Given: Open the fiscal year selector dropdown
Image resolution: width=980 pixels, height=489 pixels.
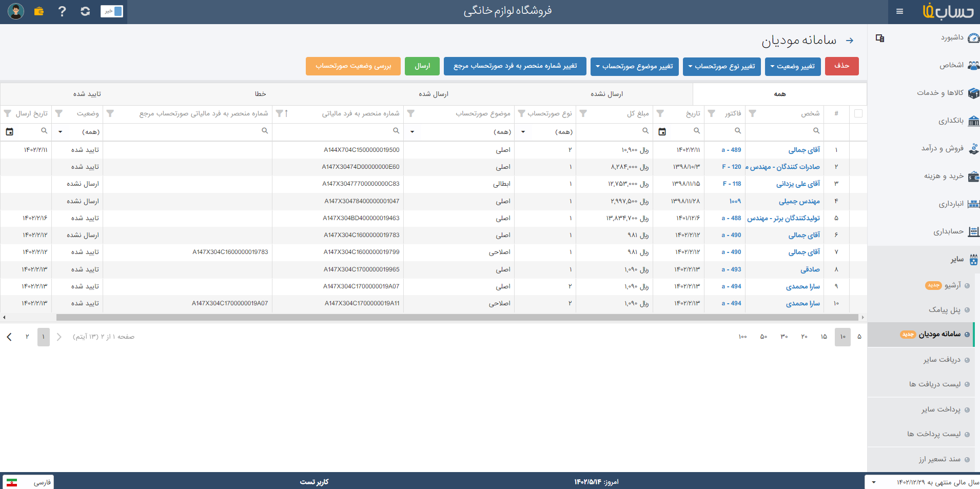Looking at the screenshot, I should click(x=873, y=482).
